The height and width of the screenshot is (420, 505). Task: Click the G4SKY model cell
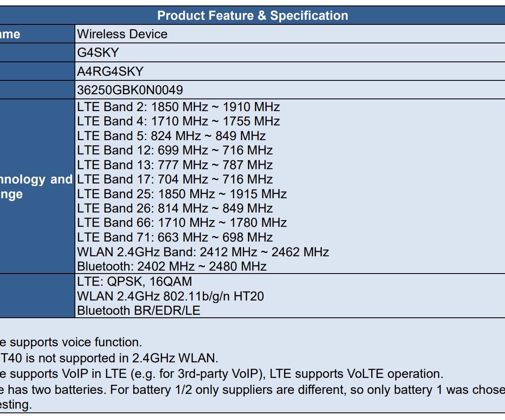(98, 53)
